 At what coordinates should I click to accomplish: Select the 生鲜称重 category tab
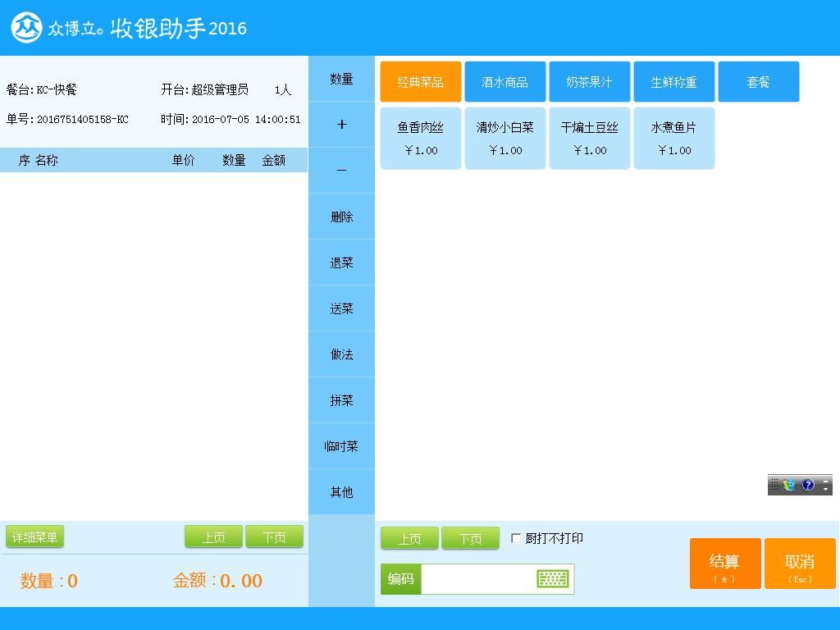(x=674, y=81)
